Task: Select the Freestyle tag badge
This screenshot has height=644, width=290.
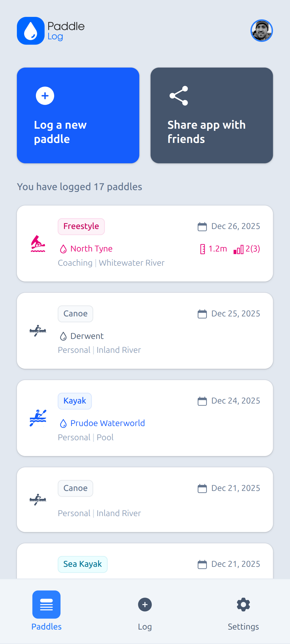Action: click(x=81, y=227)
